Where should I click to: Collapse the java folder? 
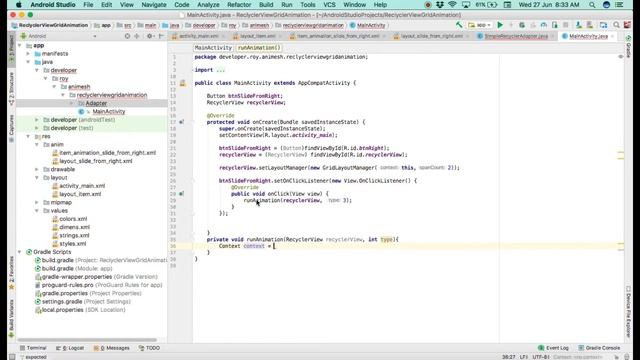28,62
